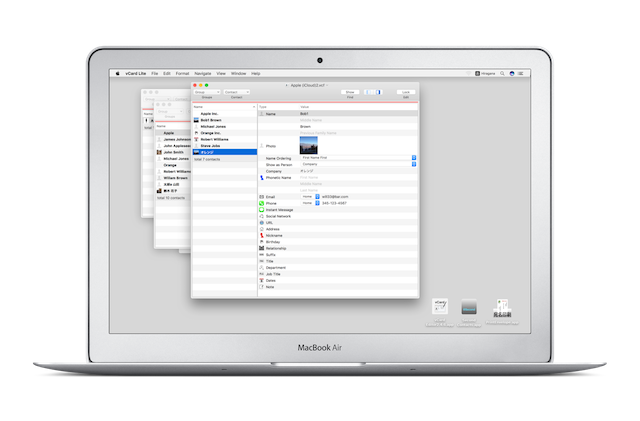This screenshot has height=421, width=640.
Task: Open Show as Person popup menu
Action: pos(358,164)
